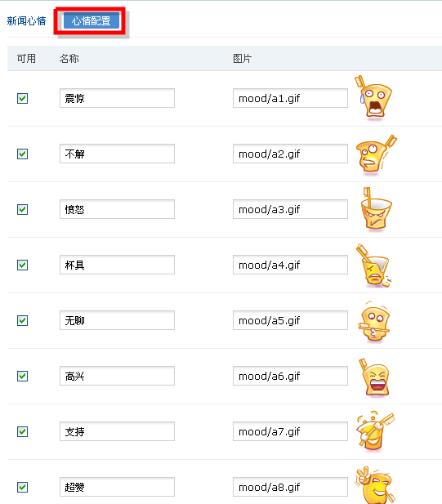The image size is (442, 504).
Task: Click the confused 不解 mood emoticon image
Action: point(376,154)
